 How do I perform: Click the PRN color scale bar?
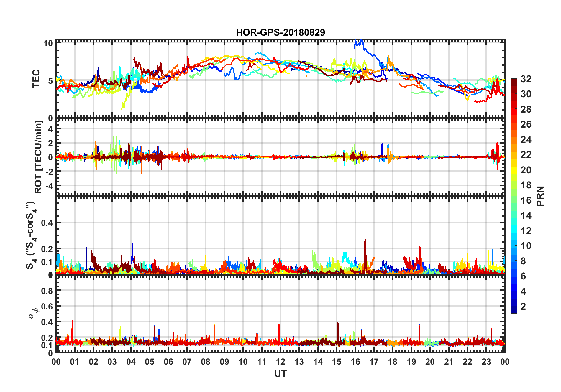pos(514,196)
